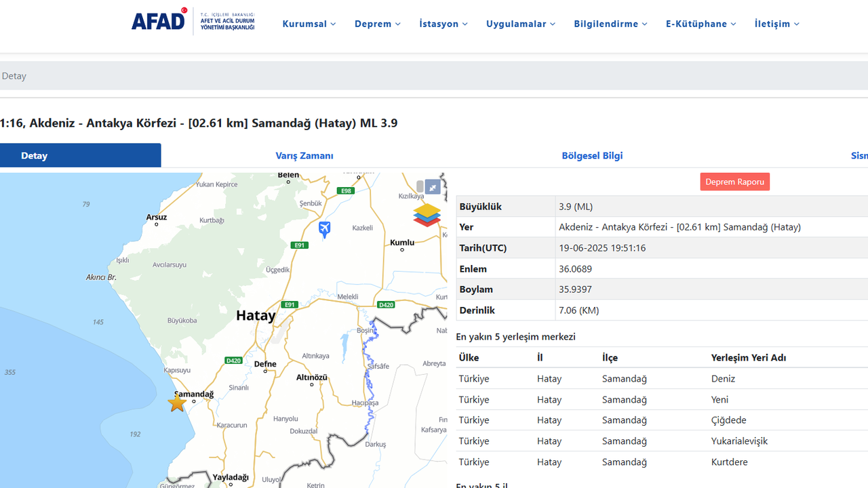Click the airport icon on the map
Screen dimensions: 868x488
point(324,229)
